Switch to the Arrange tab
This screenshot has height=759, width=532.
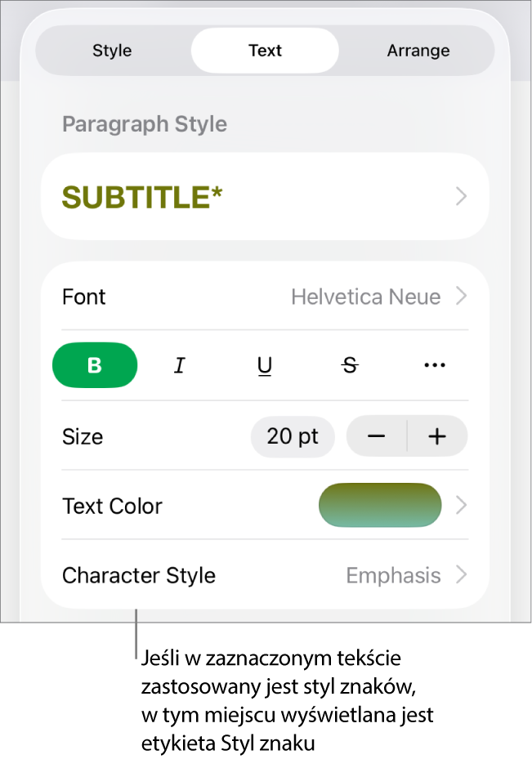[x=418, y=50]
